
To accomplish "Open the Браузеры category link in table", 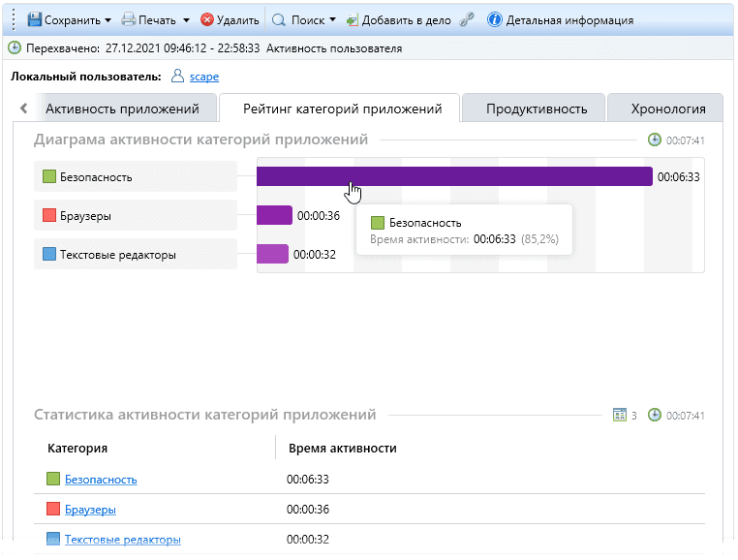I will click(x=90, y=510).
